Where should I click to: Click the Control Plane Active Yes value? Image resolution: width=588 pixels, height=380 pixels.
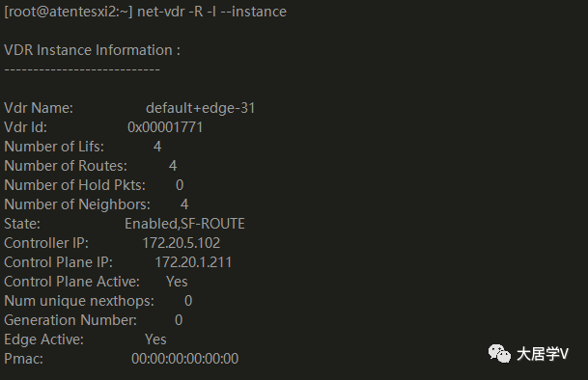pos(177,282)
